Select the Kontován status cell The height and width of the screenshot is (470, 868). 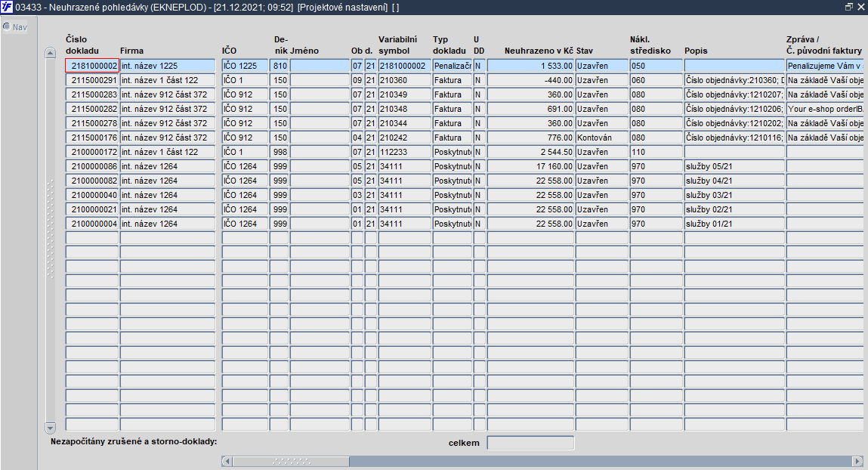[x=602, y=138]
